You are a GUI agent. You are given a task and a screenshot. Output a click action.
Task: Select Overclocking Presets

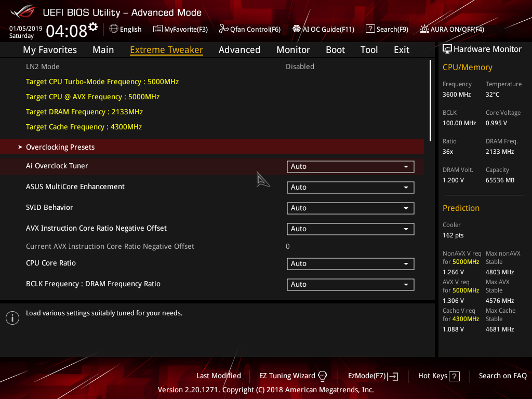(x=60, y=147)
